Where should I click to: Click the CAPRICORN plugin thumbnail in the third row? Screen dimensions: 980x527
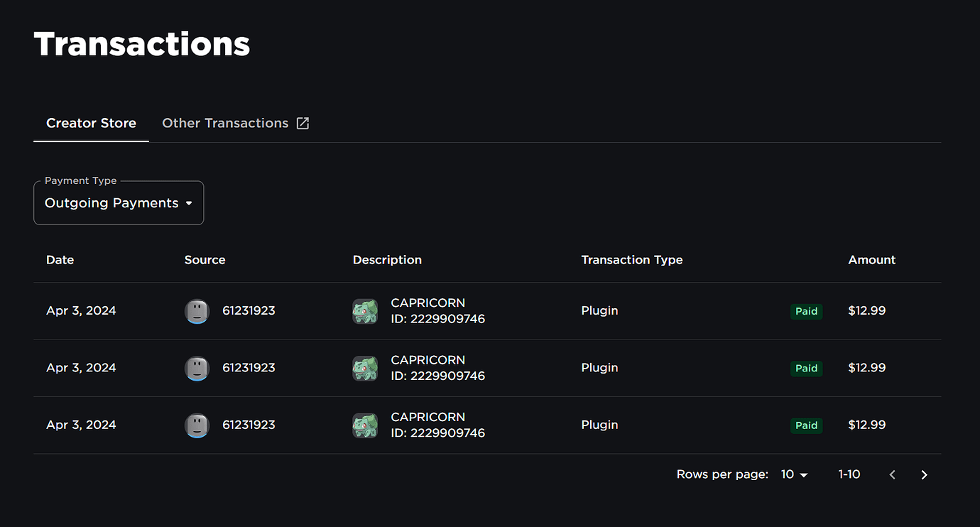pyautogui.click(x=365, y=425)
